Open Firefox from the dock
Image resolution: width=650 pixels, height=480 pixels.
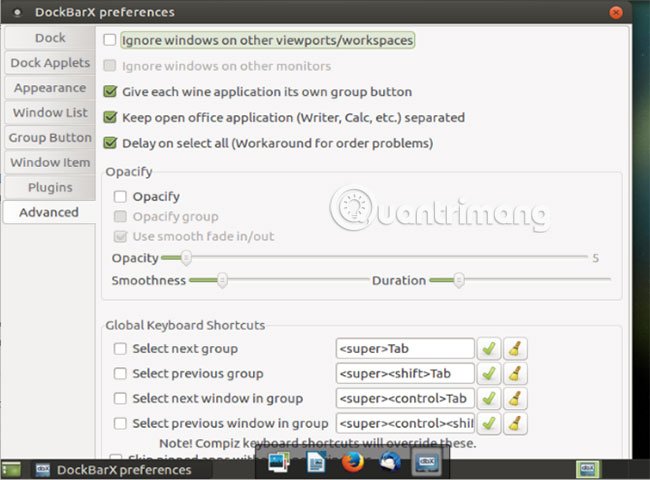[353, 462]
